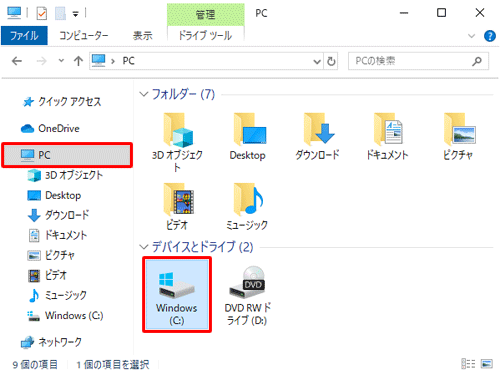Select the DVD RW ドライブ (D:) icon
The width and height of the screenshot is (500, 375).
[x=247, y=282]
